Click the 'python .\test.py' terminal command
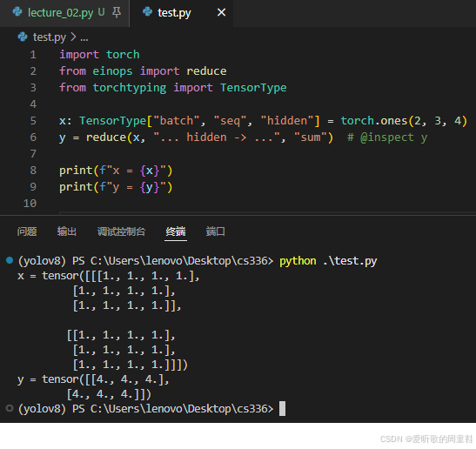 pos(328,261)
